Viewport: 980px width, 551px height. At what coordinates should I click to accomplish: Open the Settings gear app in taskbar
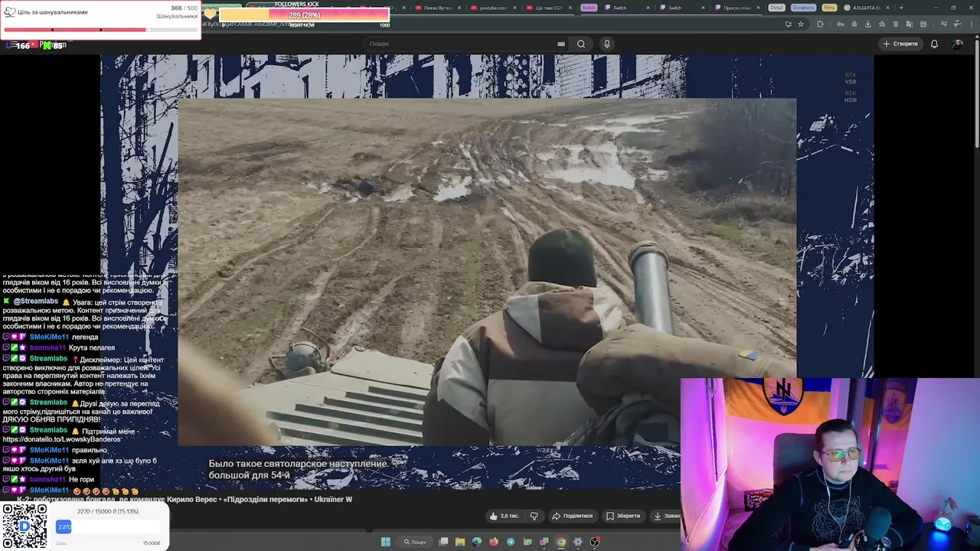(578, 542)
